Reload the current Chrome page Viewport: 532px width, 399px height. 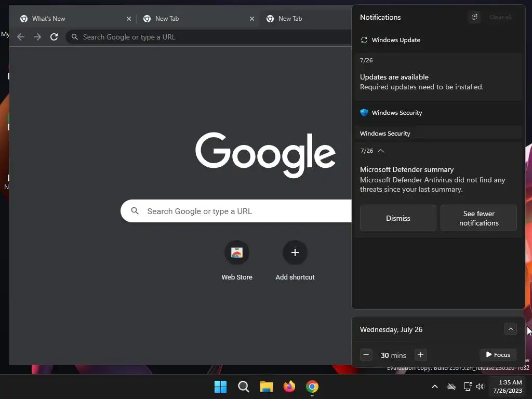point(54,37)
